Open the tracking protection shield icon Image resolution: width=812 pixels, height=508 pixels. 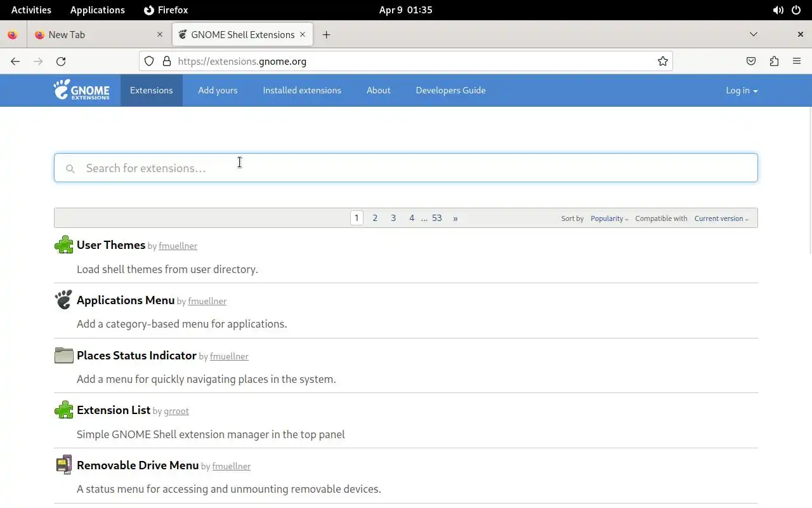tap(149, 61)
